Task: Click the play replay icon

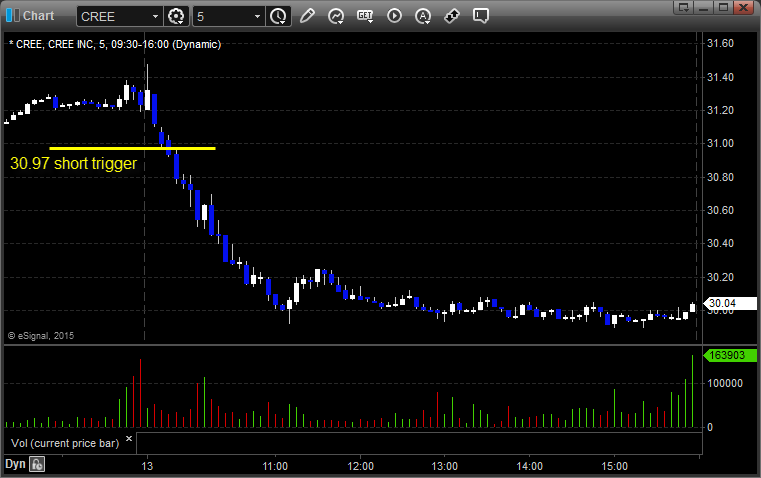Action: point(394,16)
